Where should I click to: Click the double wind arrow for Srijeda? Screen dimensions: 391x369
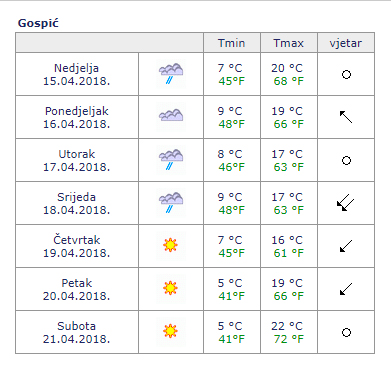[346, 203]
